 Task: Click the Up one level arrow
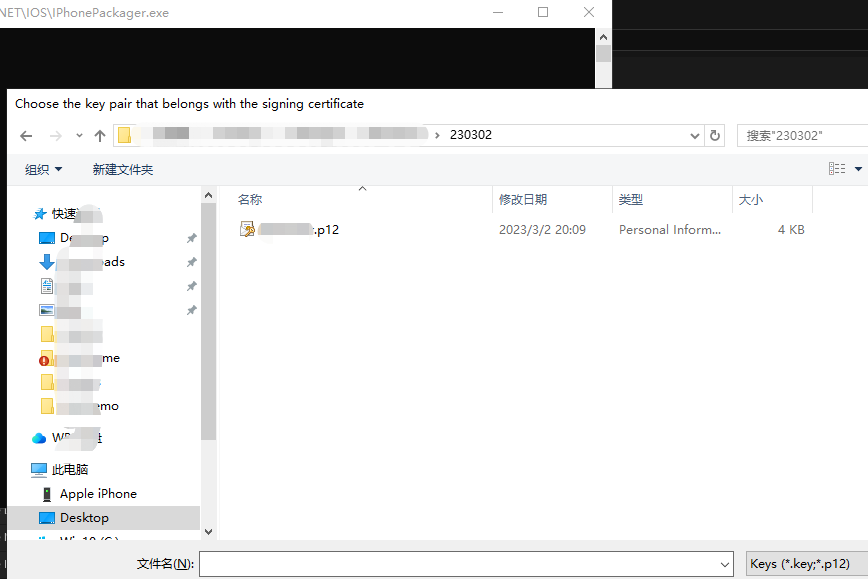tap(100, 136)
